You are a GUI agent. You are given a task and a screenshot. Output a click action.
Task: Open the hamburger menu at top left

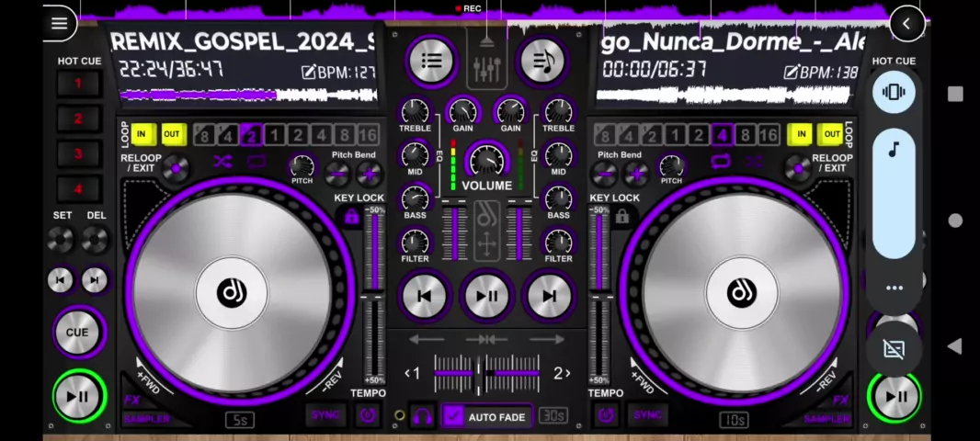[x=59, y=24]
